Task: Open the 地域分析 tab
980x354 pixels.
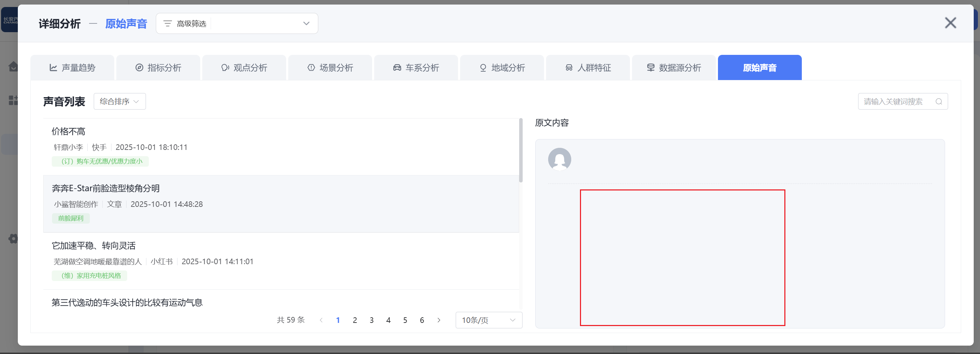Action: point(502,68)
